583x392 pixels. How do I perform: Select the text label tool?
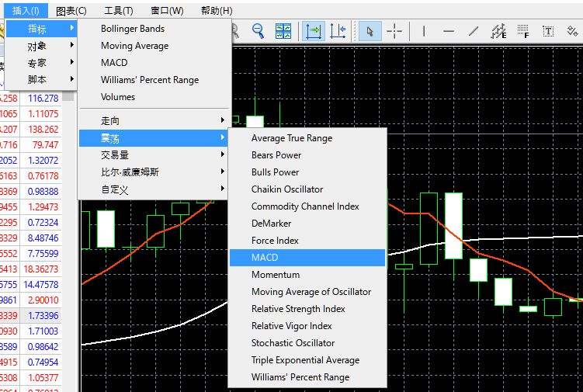548,31
